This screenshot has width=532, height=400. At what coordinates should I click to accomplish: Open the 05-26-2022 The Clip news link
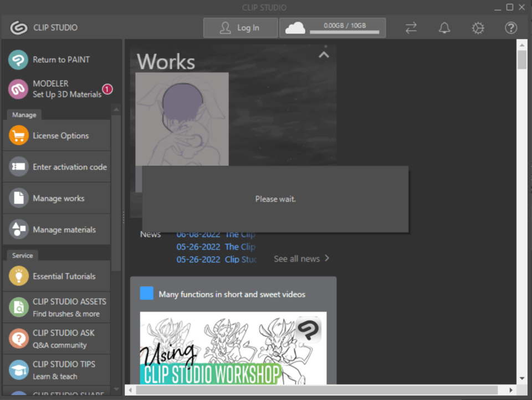click(216, 247)
